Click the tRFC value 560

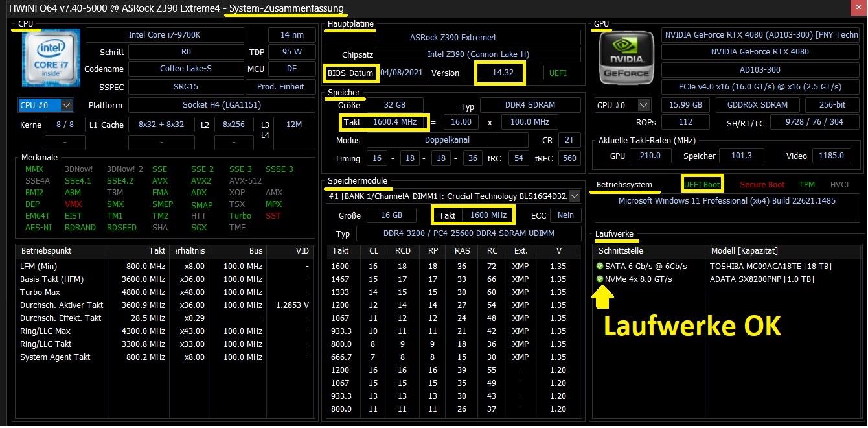pos(569,158)
